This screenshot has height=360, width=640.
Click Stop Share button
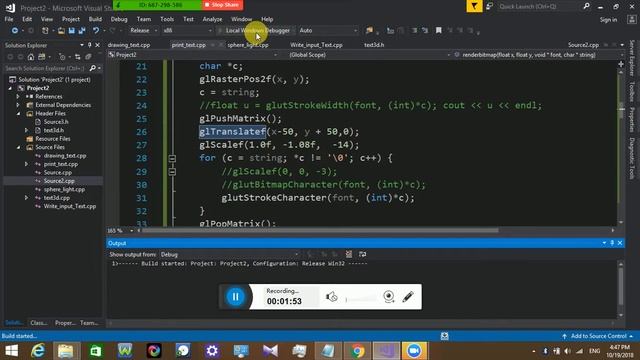[x=222, y=5]
